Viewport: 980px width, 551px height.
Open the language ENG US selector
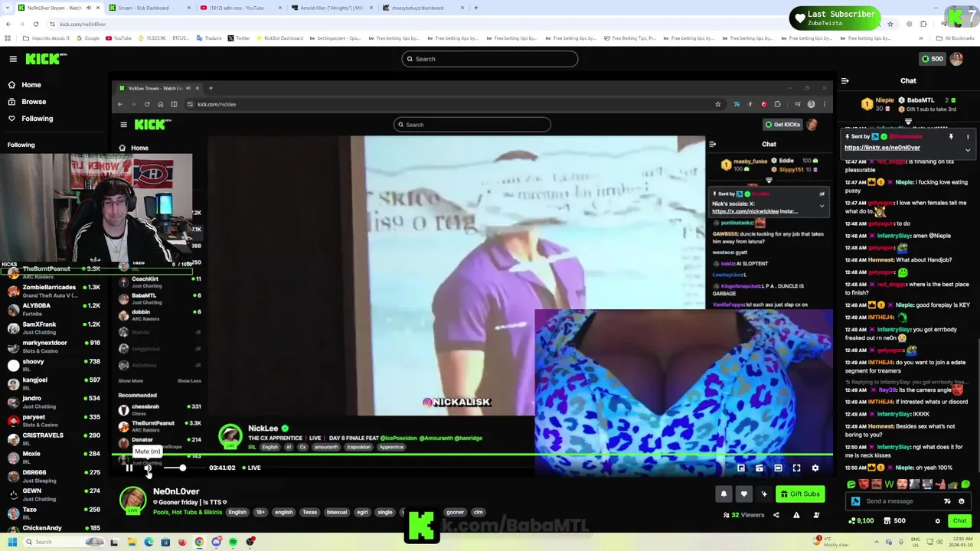click(x=916, y=542)
